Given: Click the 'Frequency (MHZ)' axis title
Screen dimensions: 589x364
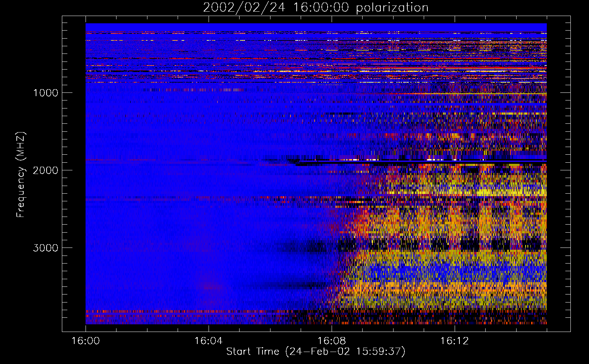Looking at the screenshot, I should click(21, 175).
